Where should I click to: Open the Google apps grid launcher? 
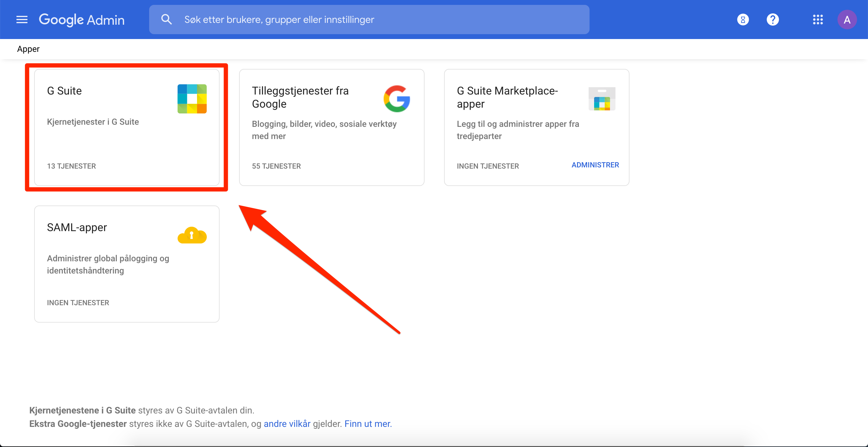click(x=818, y=20)
